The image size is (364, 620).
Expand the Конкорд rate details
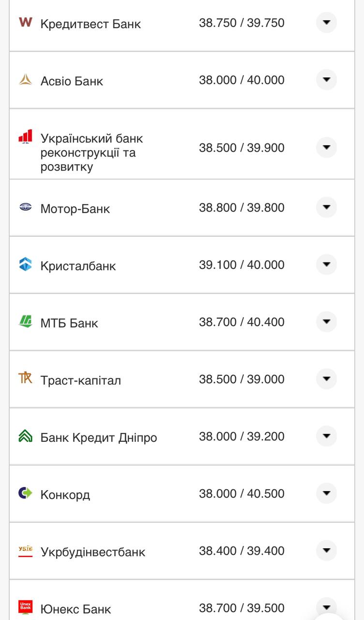tap(326, 493)
